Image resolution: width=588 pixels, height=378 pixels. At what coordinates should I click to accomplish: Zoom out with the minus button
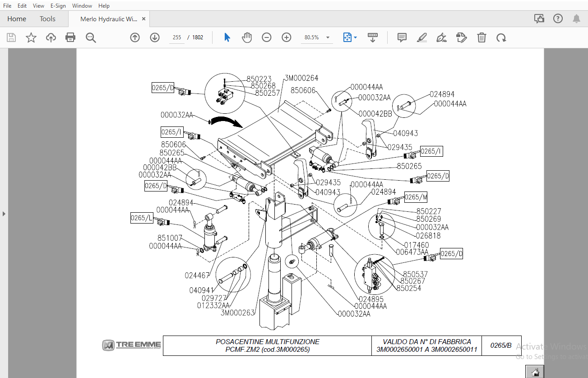tap(267, 37)
